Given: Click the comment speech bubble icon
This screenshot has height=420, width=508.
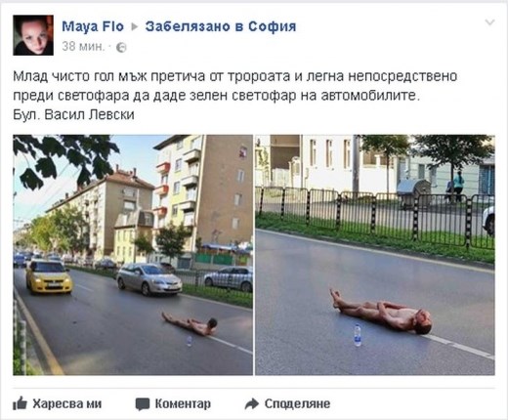Looking at the screenshot, I should [143, 404].
